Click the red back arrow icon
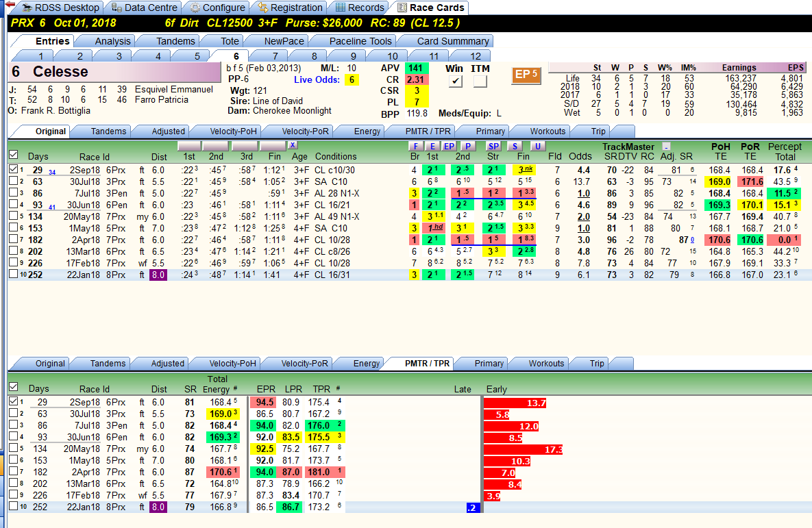The height and width of the screenshot is (528, 812). click(x=9, y=5)
